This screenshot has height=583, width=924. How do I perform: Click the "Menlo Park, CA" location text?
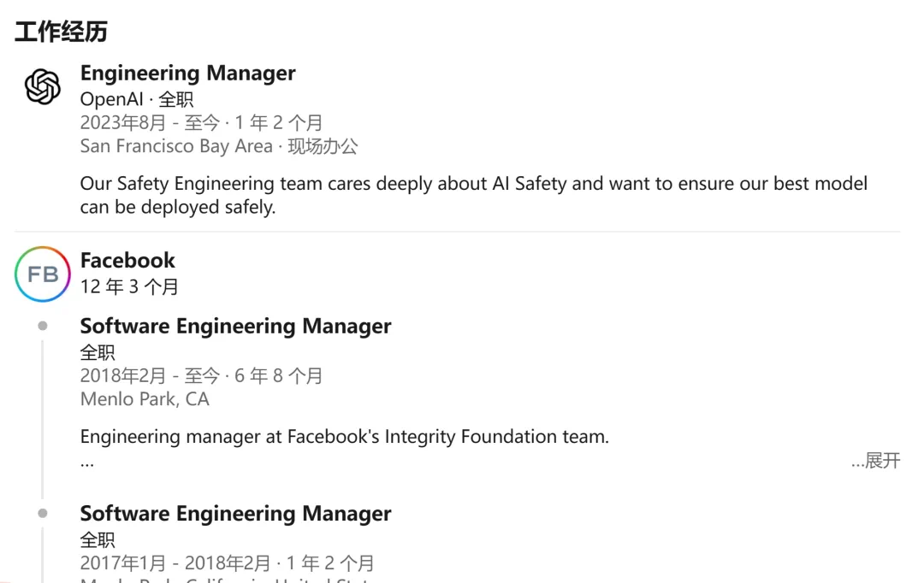(145, 399)
